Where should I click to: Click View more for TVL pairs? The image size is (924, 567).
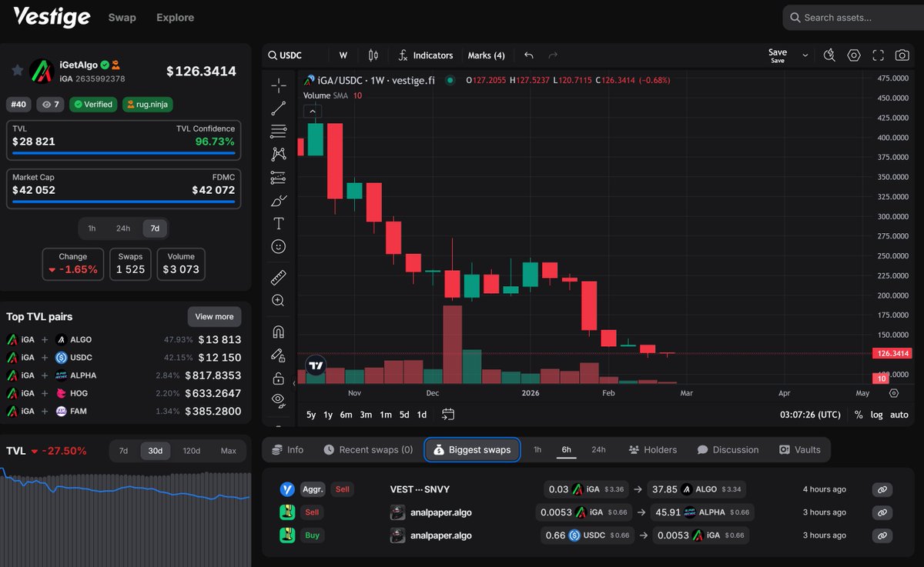click(214, 317)
